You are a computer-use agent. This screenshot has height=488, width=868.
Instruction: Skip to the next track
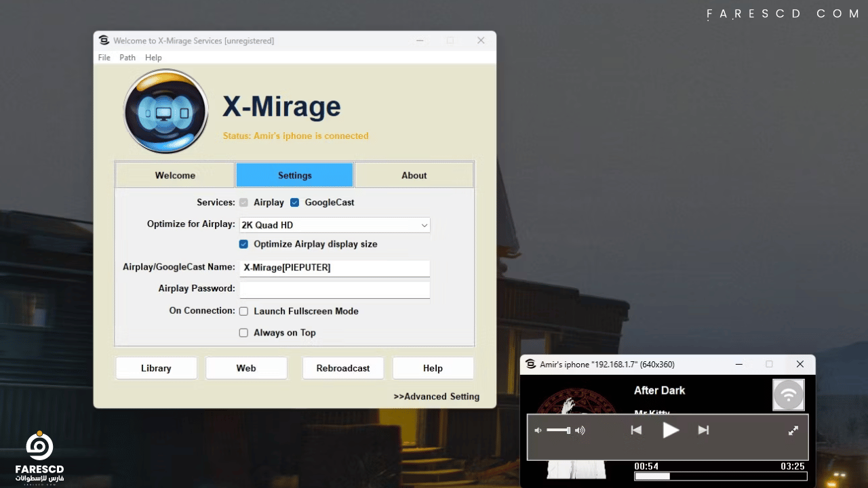click(x=703, y=430)
